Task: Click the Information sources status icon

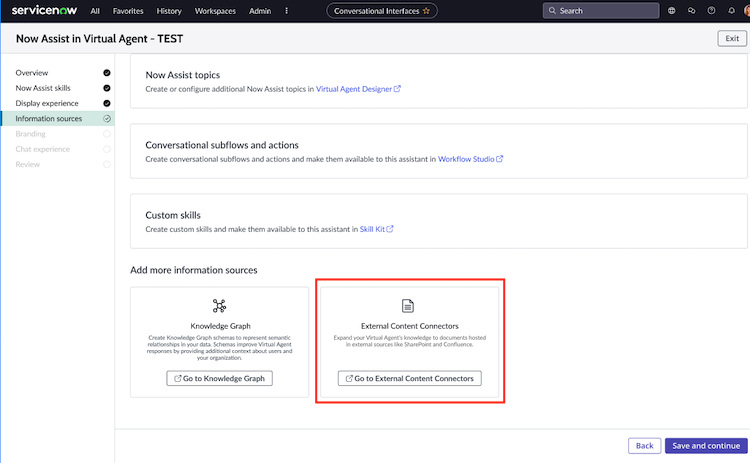Action: tap(107, 119)
